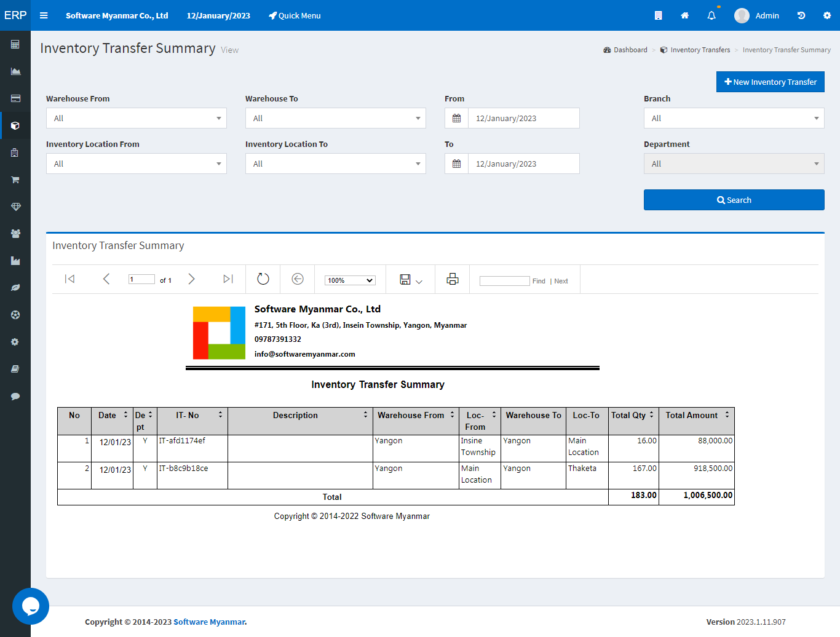Go back to parent report
Viewport: 840px width, 637px height.
click(298, 279)
